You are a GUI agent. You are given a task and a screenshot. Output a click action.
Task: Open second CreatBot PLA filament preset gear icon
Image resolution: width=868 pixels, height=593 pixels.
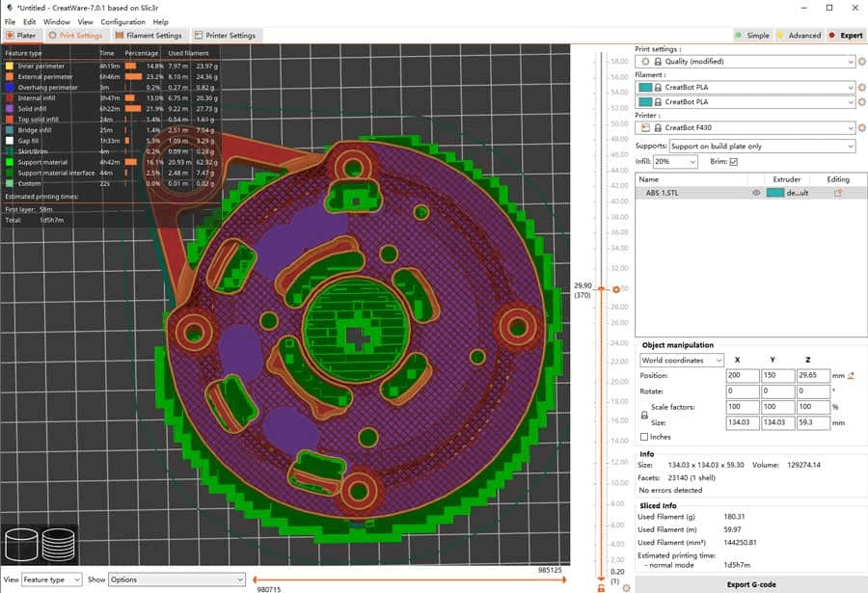click(x=862, y=102)
